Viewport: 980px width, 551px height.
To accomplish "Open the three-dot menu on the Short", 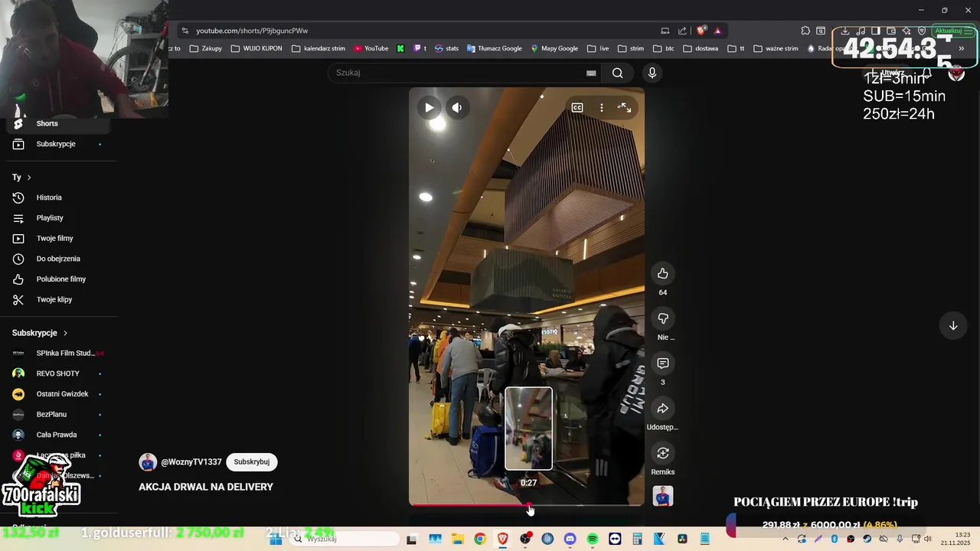I will tap(602, 108).
